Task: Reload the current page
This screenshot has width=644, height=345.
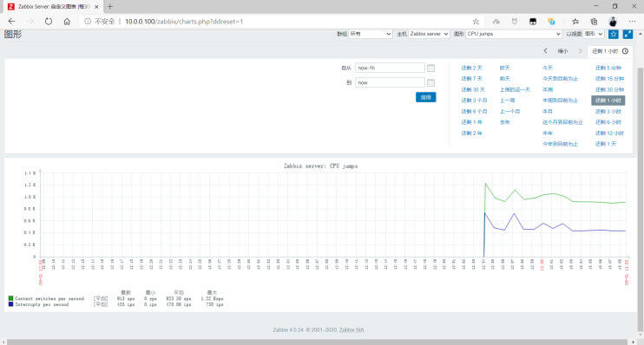Action: (49, 22)
